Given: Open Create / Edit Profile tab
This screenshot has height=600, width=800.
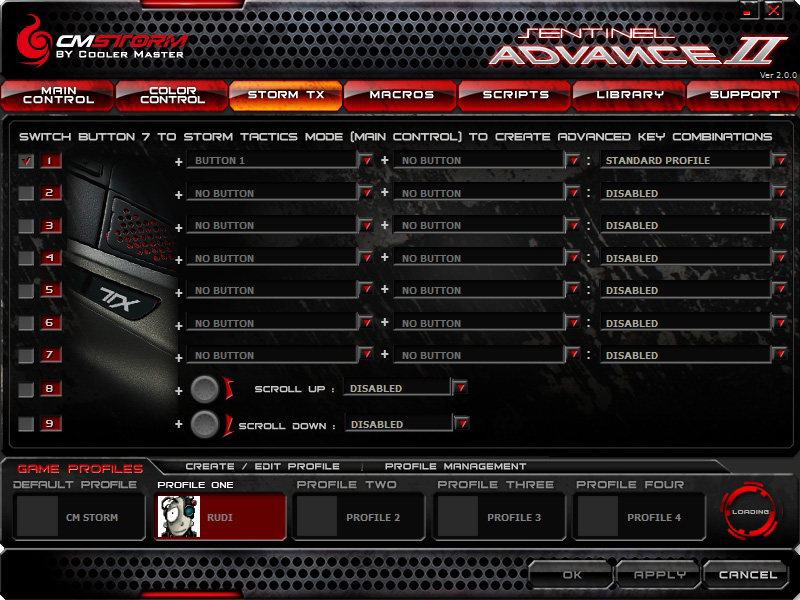Looking at the screenshot, I should [262, 466].
